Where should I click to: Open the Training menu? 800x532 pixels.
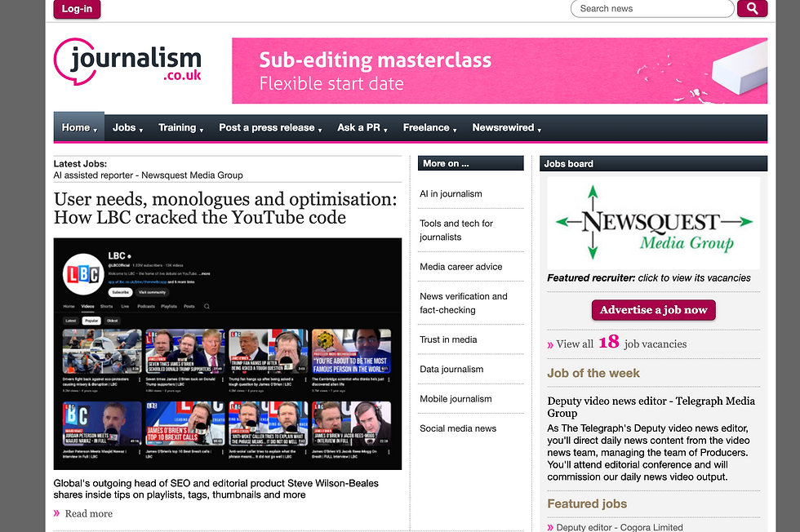pyautogui.click(x=180, y=127)
